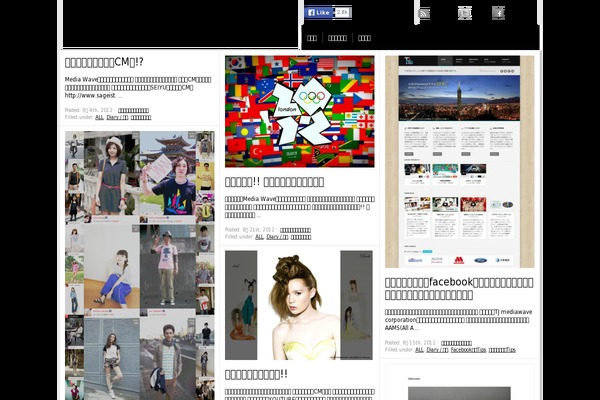
Task: Click ALL category under the 9月 4th post
Action: tap(99, 117)
